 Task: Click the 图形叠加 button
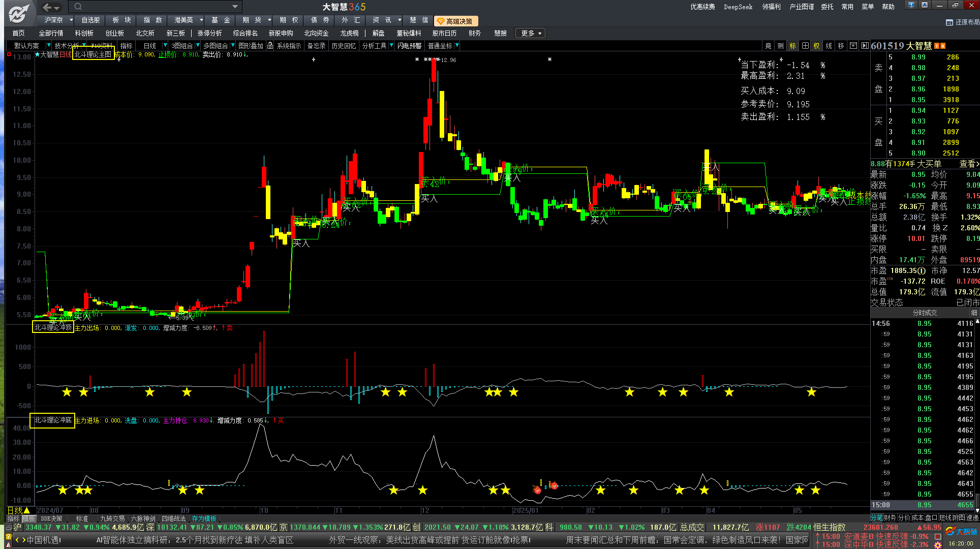coord(251,46)
